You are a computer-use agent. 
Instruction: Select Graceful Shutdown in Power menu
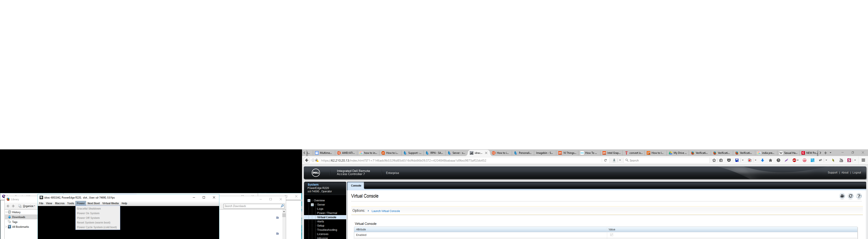point(98,209)
